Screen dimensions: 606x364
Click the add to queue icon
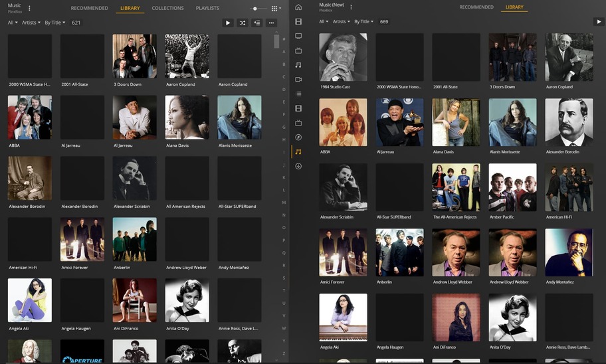(257, 23)
